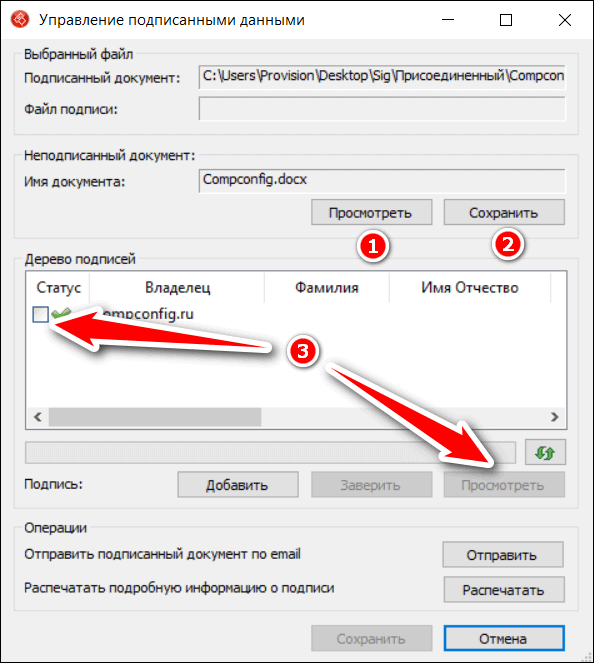Click the Подписанный документ path field
This screenshot has height=663, width=594.
coord(382,77)
